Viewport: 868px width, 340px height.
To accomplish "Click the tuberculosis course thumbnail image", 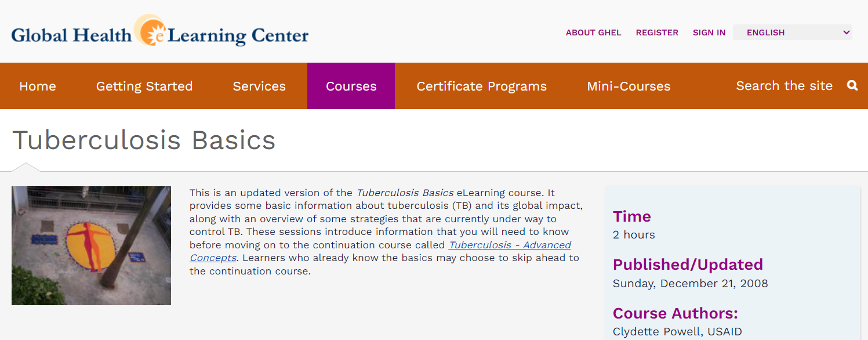I will 91,245.
